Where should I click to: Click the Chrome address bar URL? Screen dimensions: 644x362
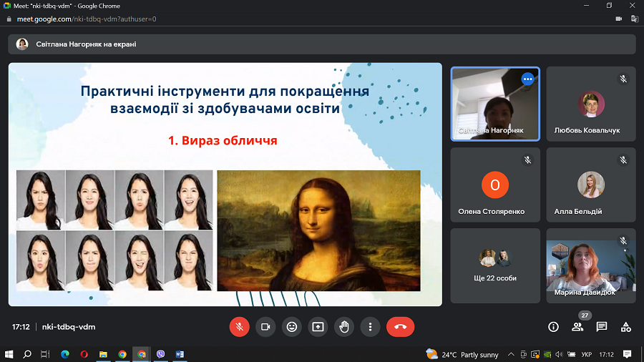click(x=87, y=19)
